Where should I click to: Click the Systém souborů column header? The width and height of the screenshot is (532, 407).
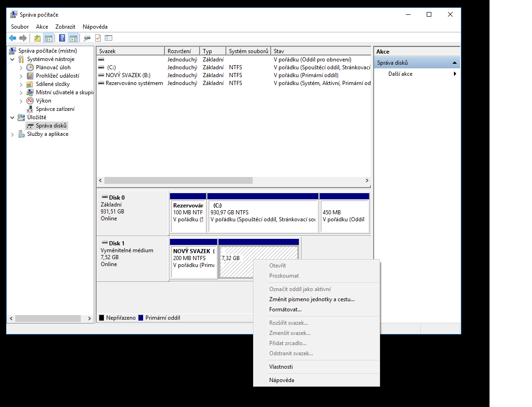pyautogui.click(x=248, y=51)
